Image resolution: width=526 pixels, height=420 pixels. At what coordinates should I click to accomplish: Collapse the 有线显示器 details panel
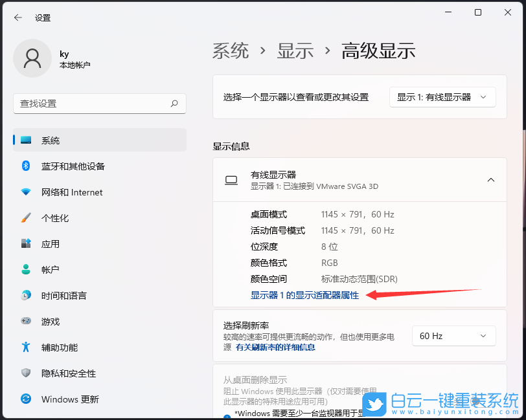[491, 180]
